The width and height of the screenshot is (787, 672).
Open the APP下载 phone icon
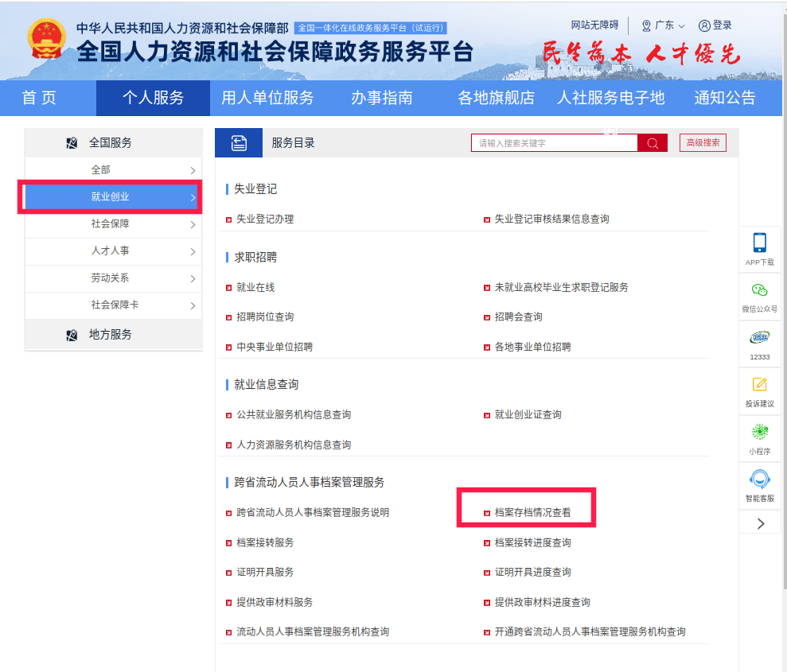pos(760,243)
